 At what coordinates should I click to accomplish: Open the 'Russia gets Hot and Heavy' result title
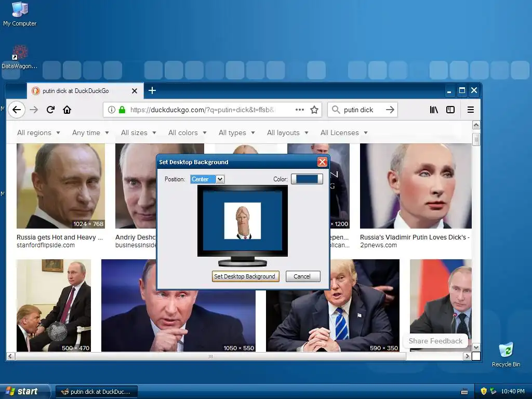coord(60,237)
